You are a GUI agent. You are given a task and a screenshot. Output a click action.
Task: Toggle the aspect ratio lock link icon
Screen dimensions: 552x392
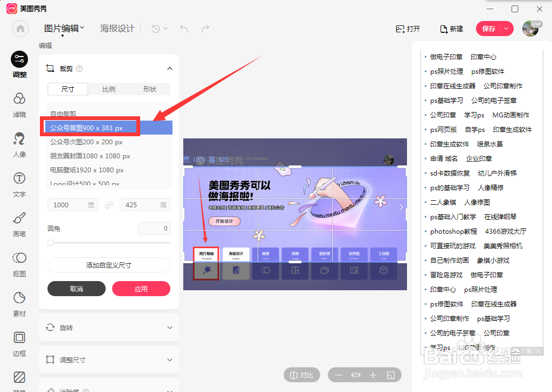pos(109,205)
